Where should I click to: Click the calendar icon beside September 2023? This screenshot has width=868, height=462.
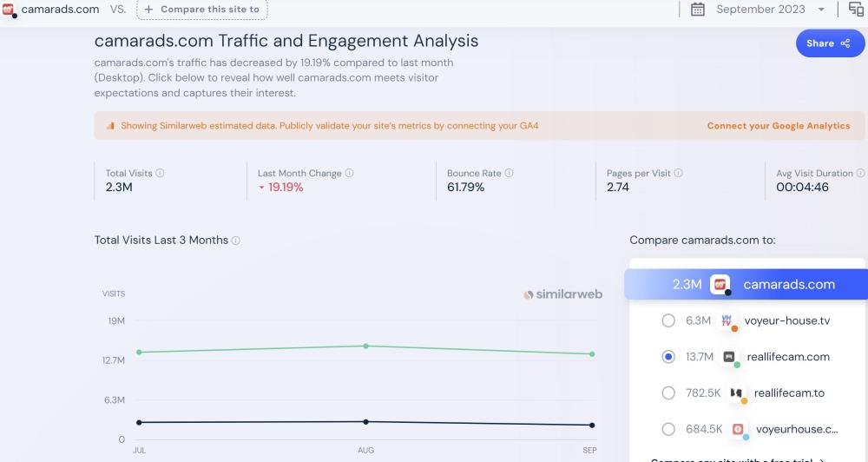(x=697, y=10)
